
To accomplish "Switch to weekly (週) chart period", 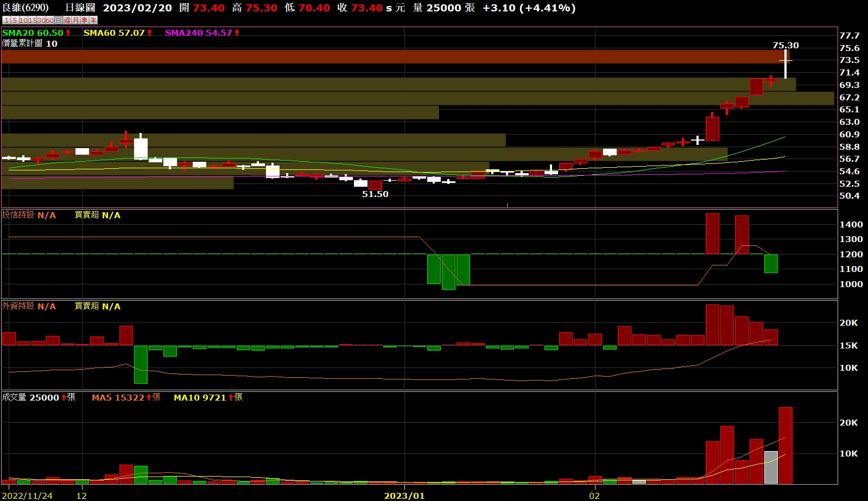I will point(67,20).
